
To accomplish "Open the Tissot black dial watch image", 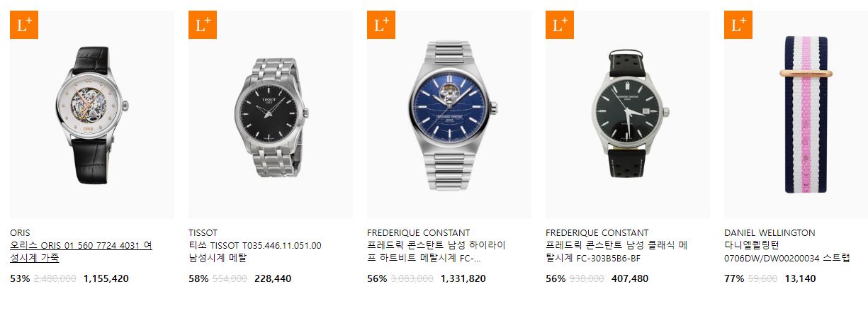I will [271, 115].
